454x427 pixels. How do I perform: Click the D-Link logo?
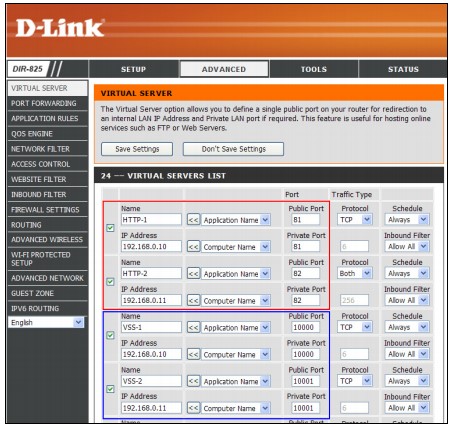[60, 28]
